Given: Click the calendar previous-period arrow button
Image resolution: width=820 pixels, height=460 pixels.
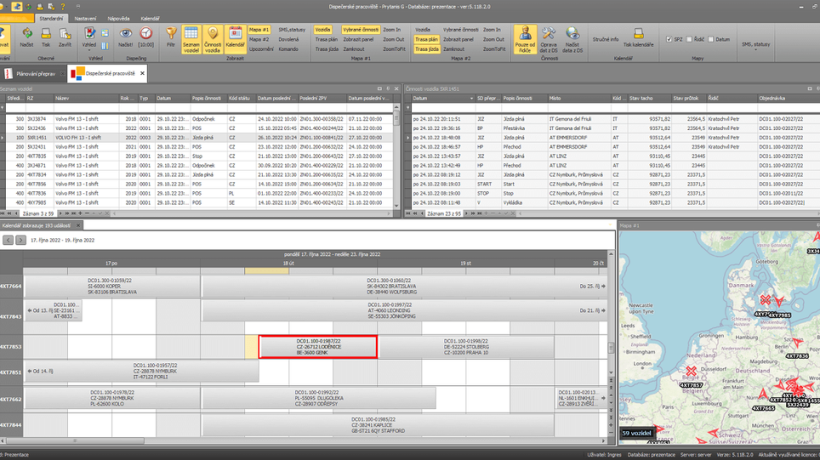Looking at the screenshot, I should click(x=8, y=240).
